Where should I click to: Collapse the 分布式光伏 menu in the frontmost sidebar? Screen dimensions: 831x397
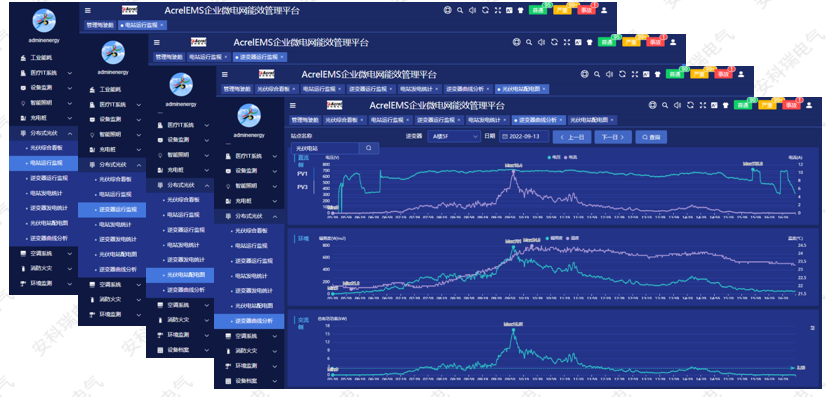tap(249, 216)
